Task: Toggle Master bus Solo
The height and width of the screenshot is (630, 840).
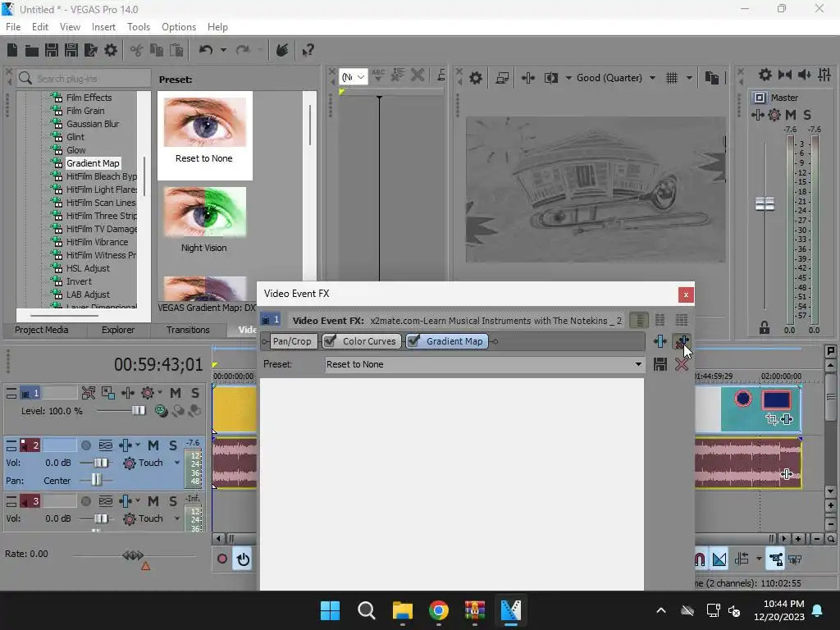Action: (x=807, y=115)
